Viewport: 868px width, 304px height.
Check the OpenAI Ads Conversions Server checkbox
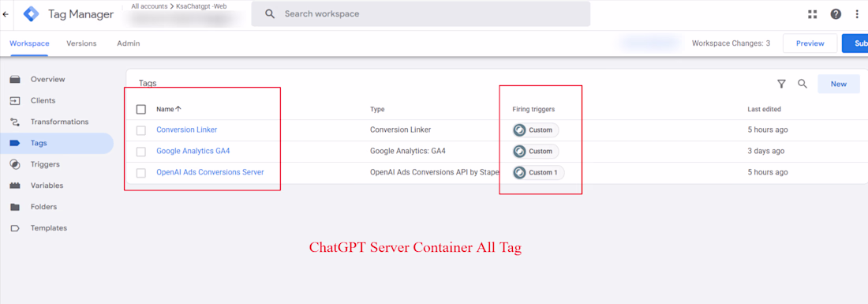tap(141, 173)
